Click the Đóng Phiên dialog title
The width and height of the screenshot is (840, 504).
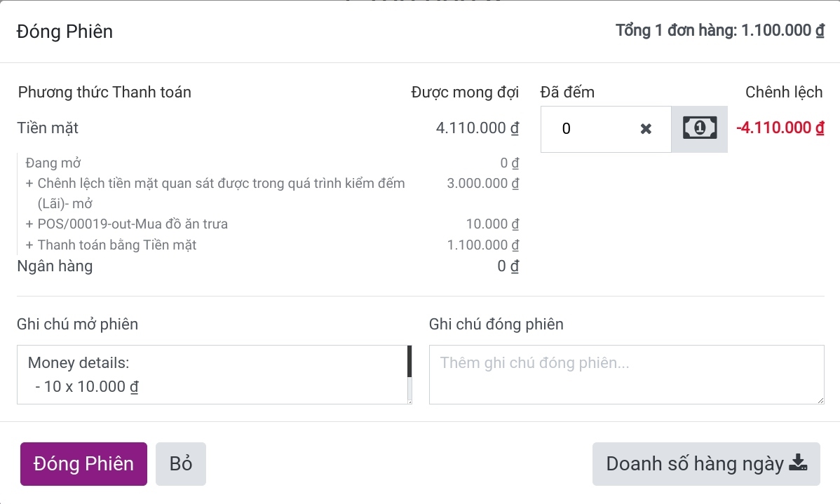pyautogui.click(x=65, y=32)
